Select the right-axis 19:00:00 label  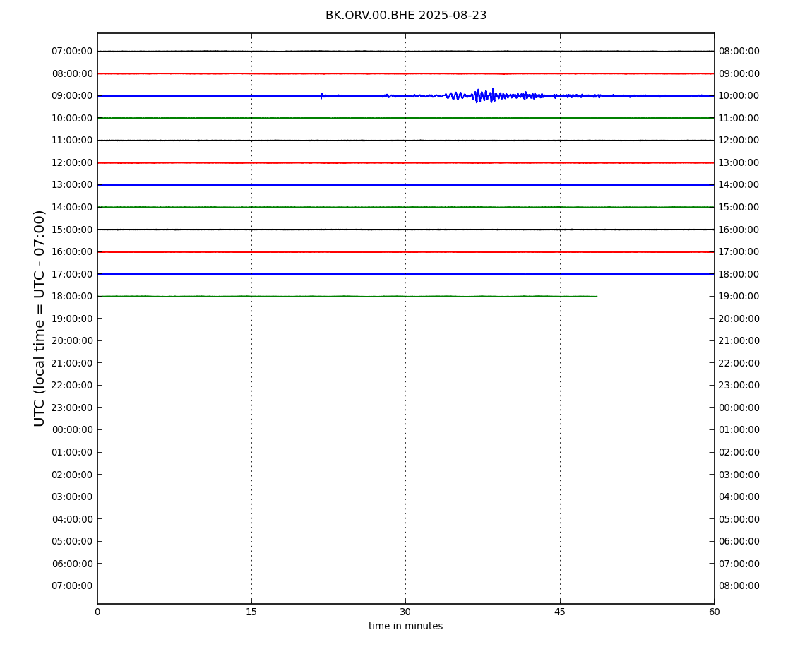click(739, 297)
